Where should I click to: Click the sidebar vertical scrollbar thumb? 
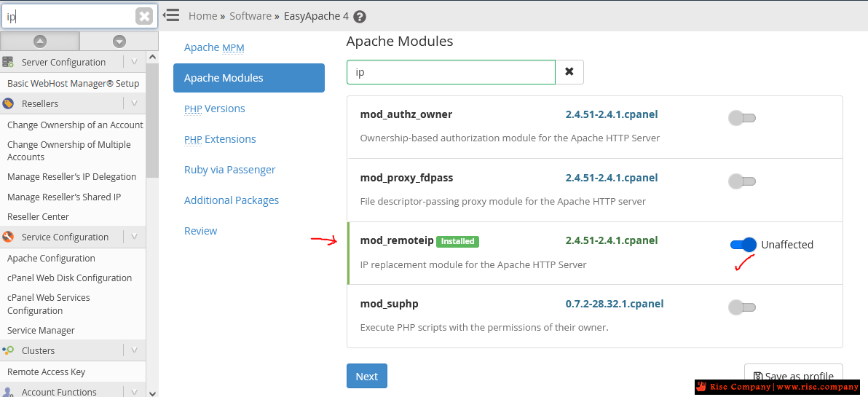coord(152,119)
